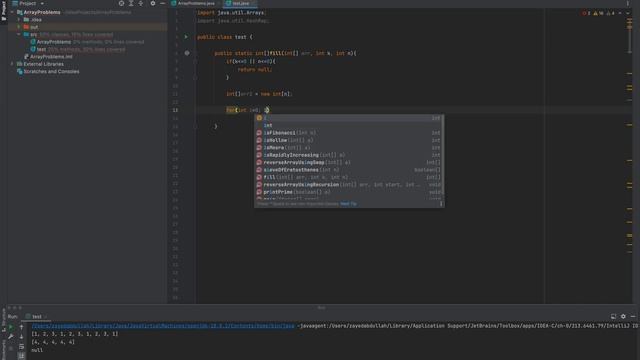
Task: Go to next highlighted error arrow
Action: pyautogui.click(x=628, y=13)
